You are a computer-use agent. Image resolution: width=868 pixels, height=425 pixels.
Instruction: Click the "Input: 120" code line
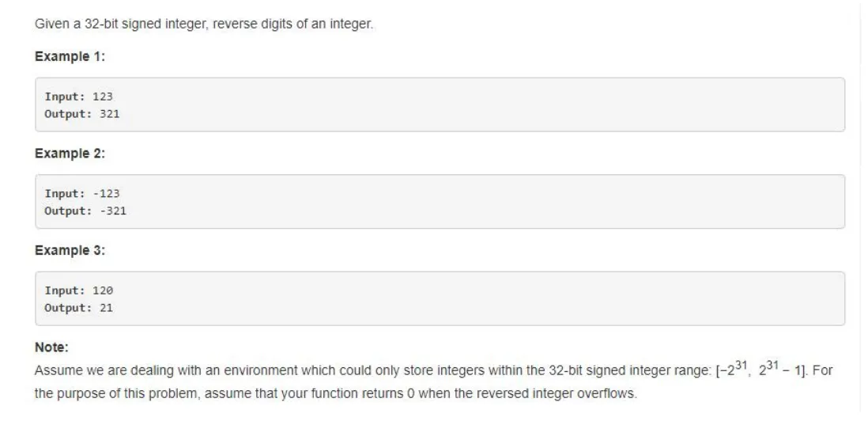[79, 291]
